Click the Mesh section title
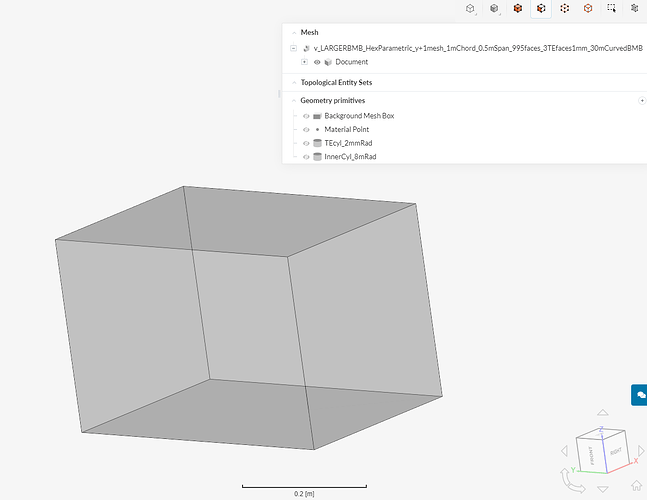This screenshot has height=500, width=647. (309, 33)
